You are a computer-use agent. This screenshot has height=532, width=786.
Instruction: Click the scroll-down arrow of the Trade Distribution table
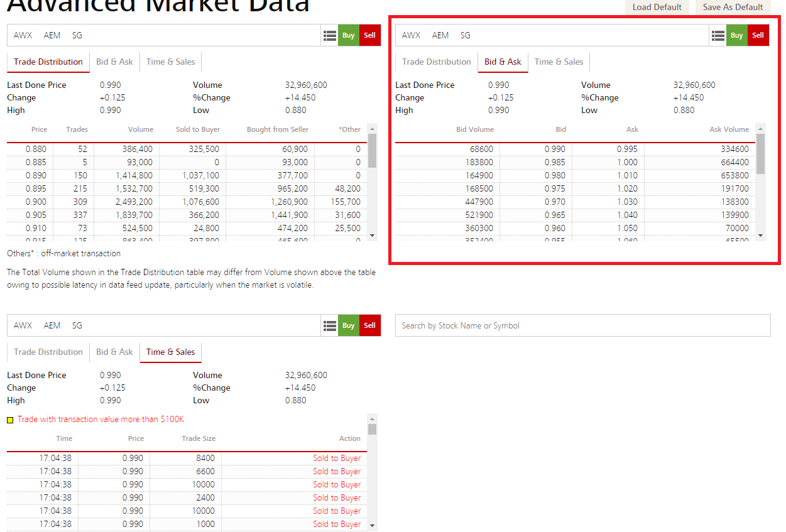pyautogui.click(x=373, y=235)
